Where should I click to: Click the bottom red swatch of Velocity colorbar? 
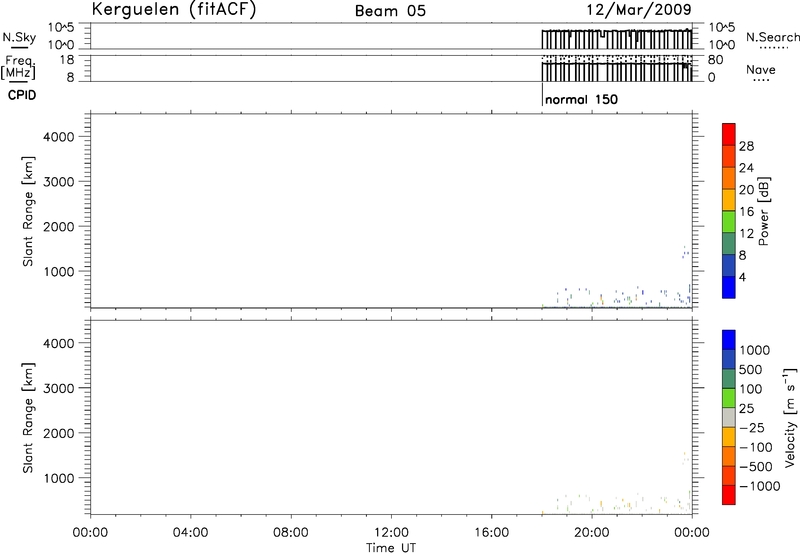[729, 495]
